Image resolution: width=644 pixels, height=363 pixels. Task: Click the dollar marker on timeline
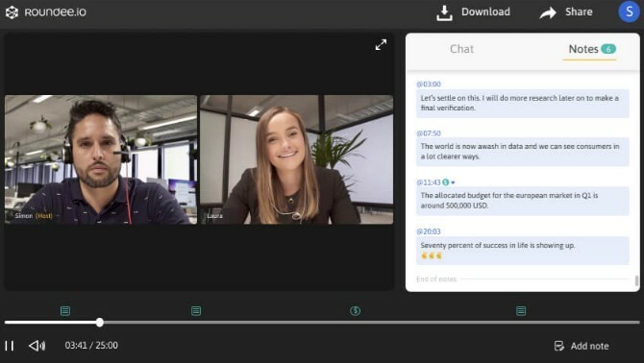point(356,311)
